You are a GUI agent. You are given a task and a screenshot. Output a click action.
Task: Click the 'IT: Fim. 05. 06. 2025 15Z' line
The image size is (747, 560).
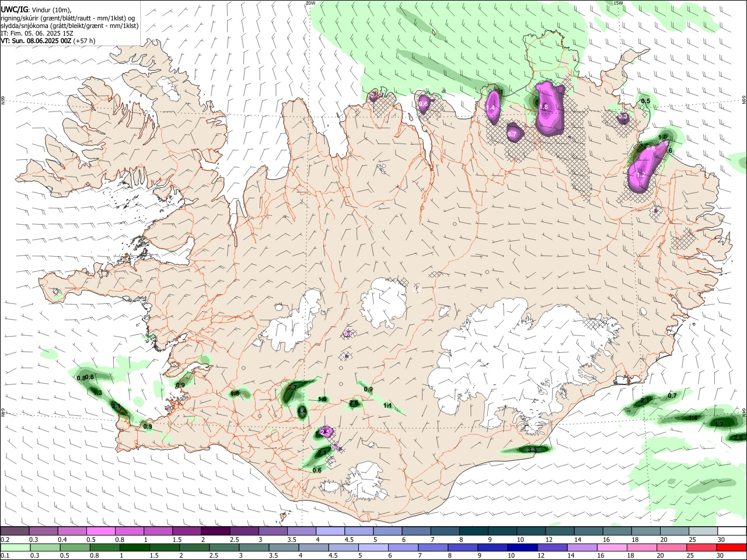click(x=36, y=33)
